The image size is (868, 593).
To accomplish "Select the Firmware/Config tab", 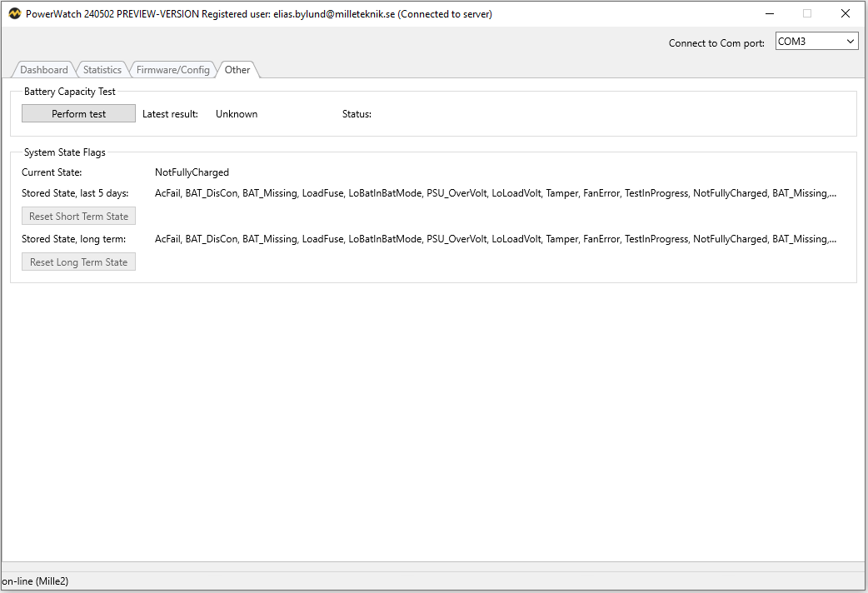I will [x=172, y=69].
